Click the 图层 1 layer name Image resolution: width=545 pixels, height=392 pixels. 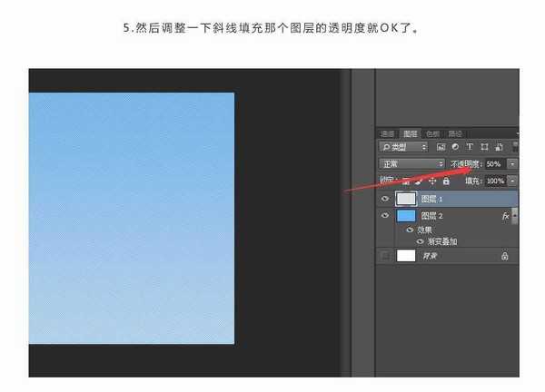(x=431, y=199)
